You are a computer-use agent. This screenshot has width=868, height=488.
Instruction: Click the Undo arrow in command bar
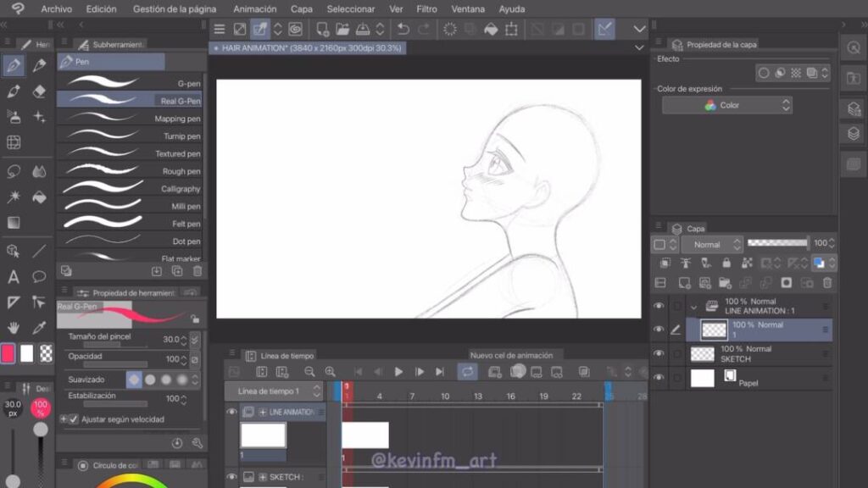[403, 29]
